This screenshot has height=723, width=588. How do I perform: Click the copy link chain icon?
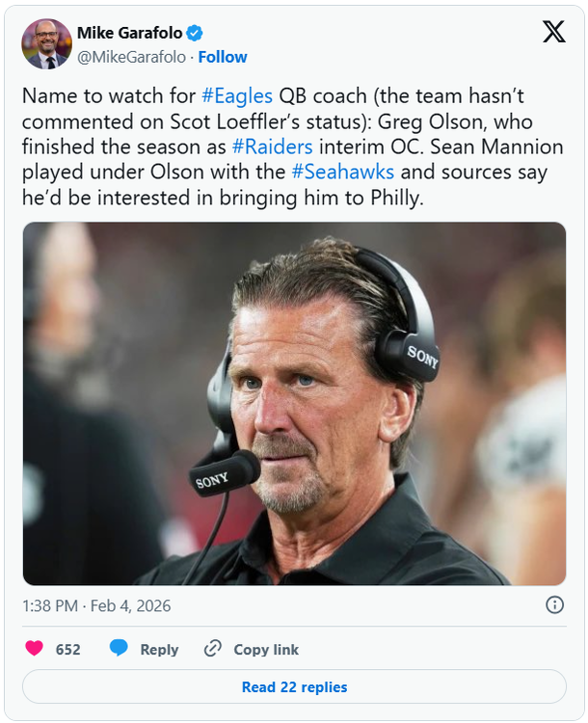coord(213,649)
